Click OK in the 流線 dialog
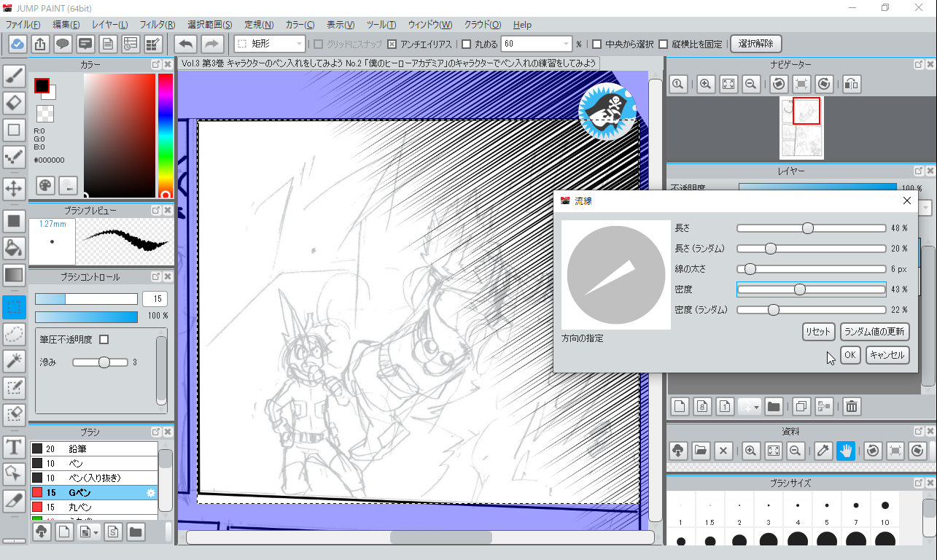The width and height of the screenshot is (937, 560). [849, 355]
